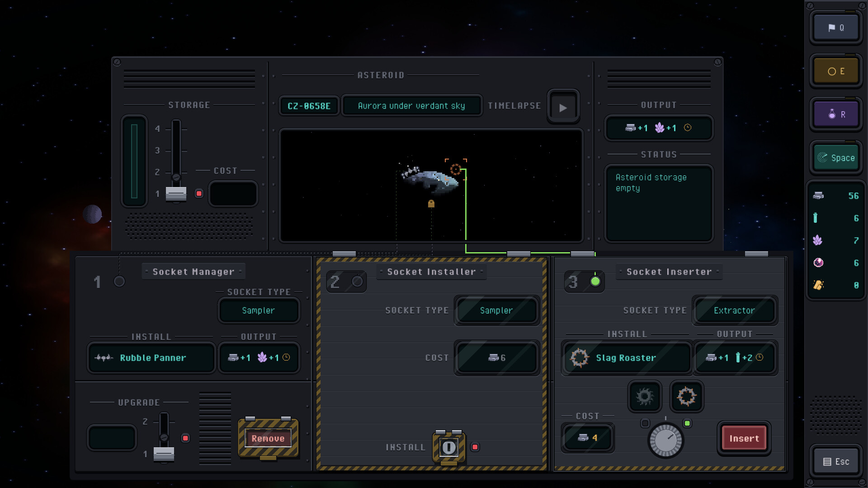This screenshot has width=868, height=488.
Task: Flip the Install power switch
Action: (x=449, y=447)
